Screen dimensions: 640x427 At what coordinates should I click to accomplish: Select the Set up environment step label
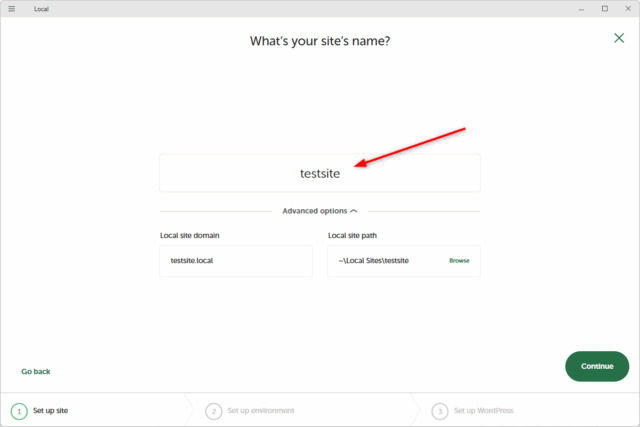tap(260, 411)
